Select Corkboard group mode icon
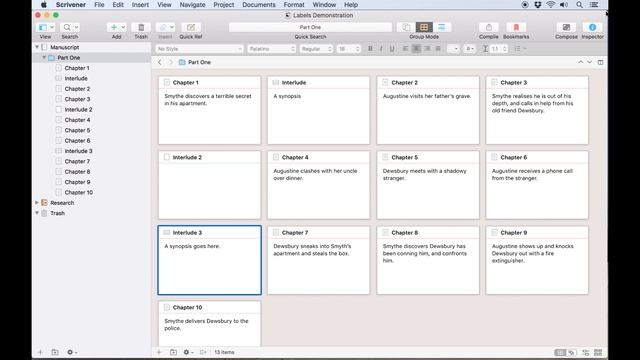The image size is (640, 360). pyautogui.click(x=424, y=27)
